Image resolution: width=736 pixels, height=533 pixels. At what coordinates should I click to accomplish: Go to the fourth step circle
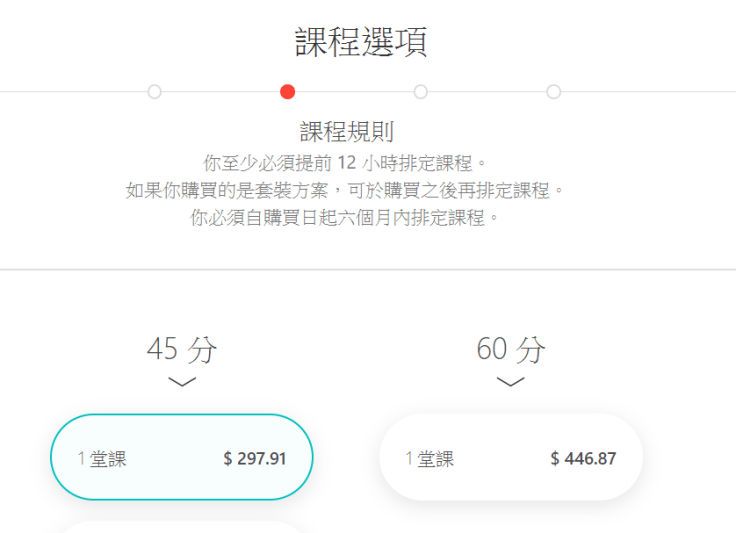point(554,92)
